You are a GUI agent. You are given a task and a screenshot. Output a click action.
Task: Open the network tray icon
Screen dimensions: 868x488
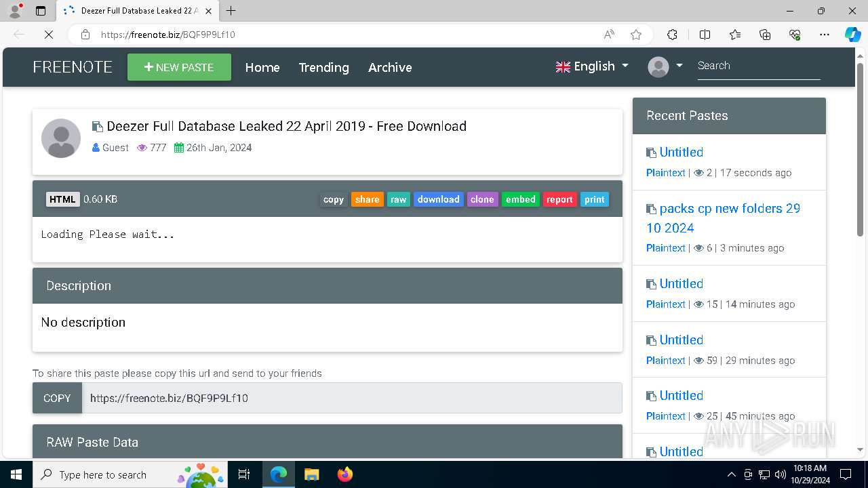tap(764, 474)
